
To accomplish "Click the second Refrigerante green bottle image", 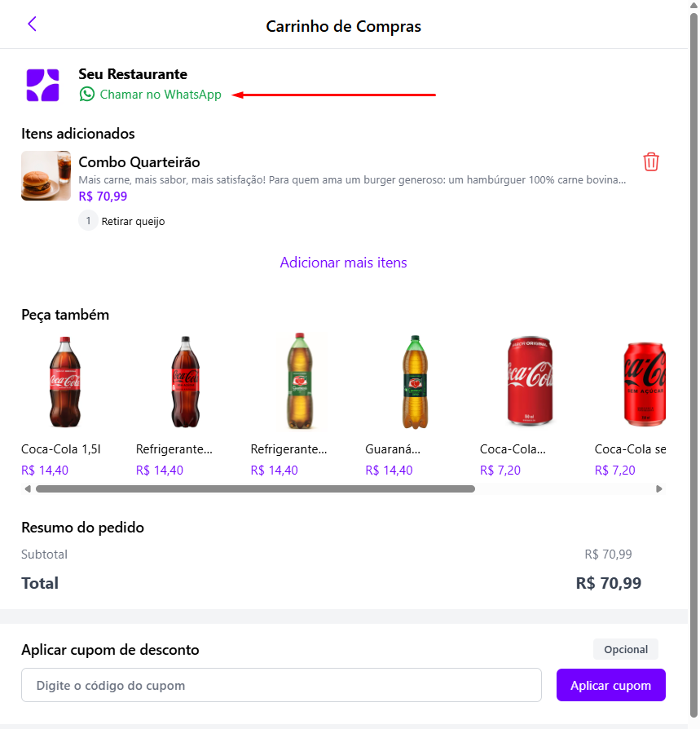I will [300, 382].
